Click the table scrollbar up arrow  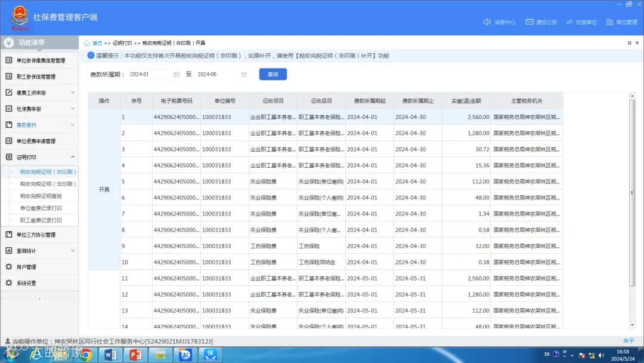point(632,96)
